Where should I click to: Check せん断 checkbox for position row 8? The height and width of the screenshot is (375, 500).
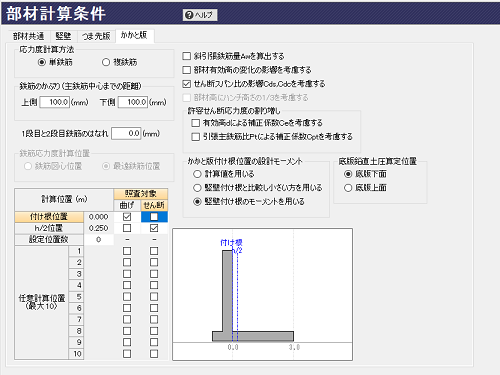point(154,331)
